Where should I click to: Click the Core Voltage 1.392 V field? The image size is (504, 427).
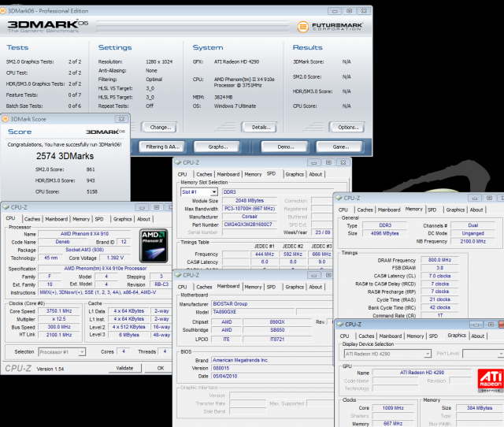[x=115, y=258]
